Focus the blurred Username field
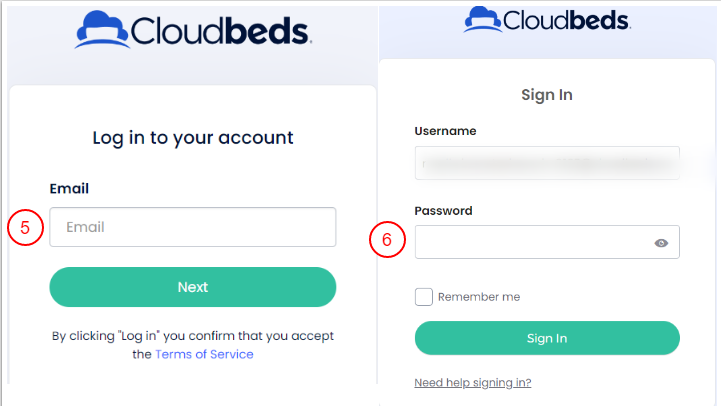This screenshot has width=721, height=406. 547,163
